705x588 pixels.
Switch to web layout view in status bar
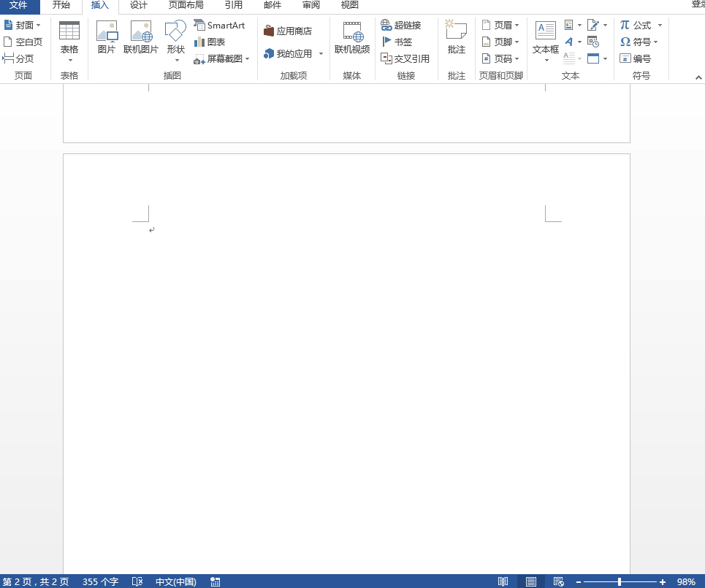click(x=559, y=581)
